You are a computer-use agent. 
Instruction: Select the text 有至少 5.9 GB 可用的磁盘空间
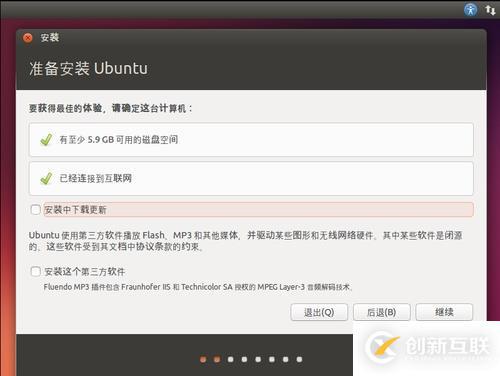119,140
